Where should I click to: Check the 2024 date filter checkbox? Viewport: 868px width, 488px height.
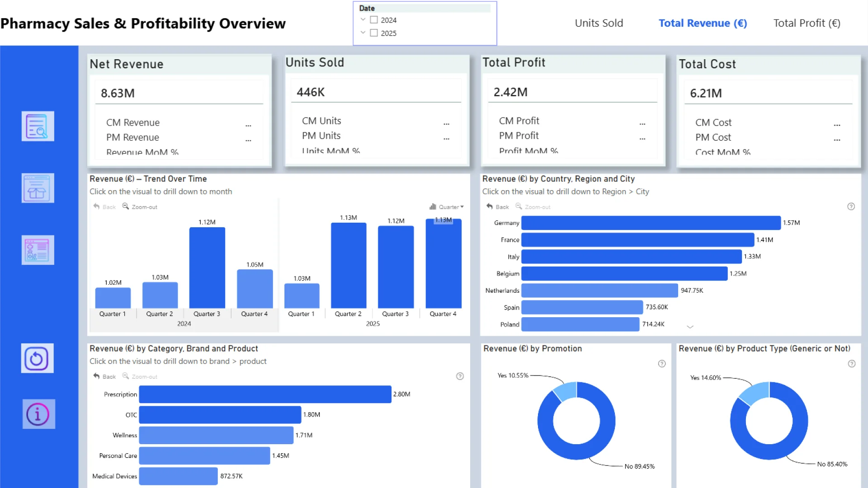pyautogui.click(x=374, y=20)
